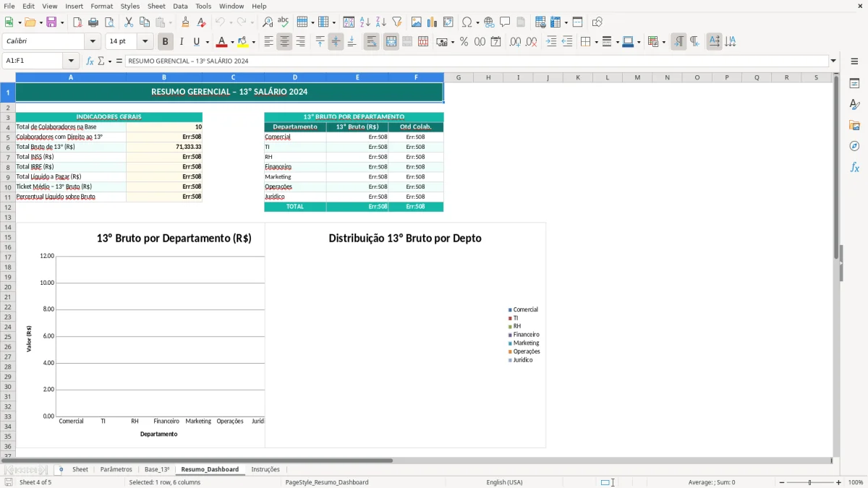Screen dimensions: 868x488
Task: Click the Spelling check abc icon
Action: 284,22
